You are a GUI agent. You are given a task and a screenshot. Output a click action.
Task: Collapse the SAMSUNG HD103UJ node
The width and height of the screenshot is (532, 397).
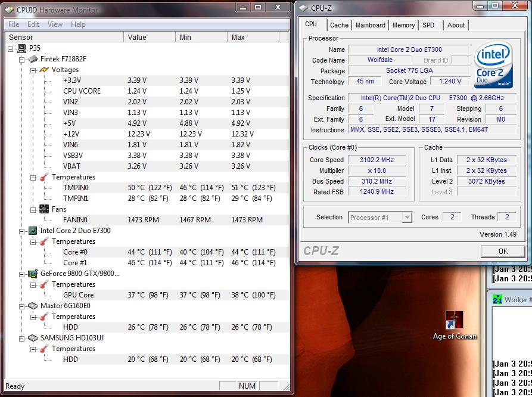(x=21, y=339)
